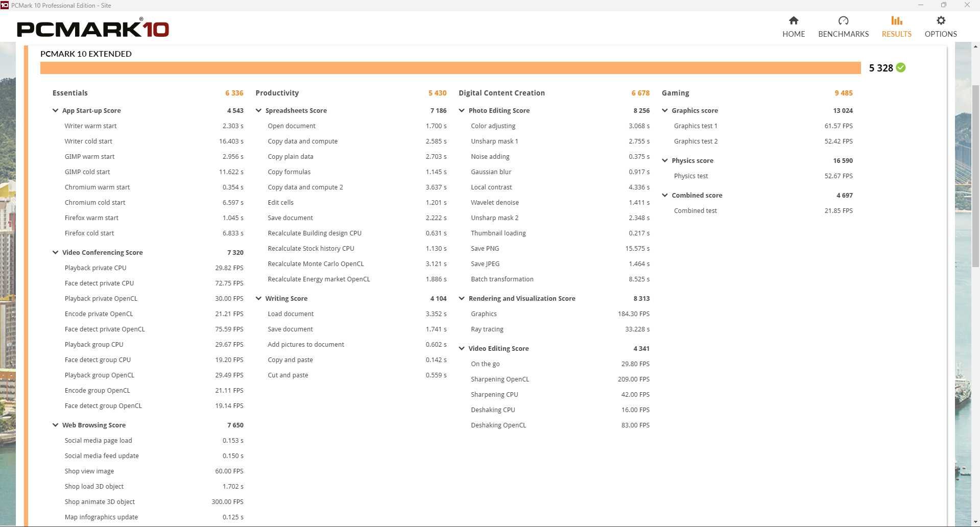980x527 pixels.
Task: Click the 300.00 FPS value
Action: coord(227,501)
